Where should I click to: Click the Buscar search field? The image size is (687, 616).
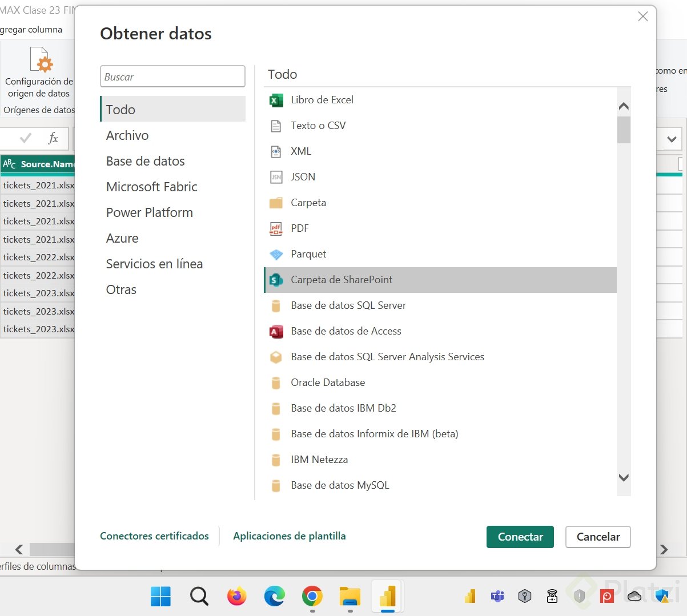172,77
